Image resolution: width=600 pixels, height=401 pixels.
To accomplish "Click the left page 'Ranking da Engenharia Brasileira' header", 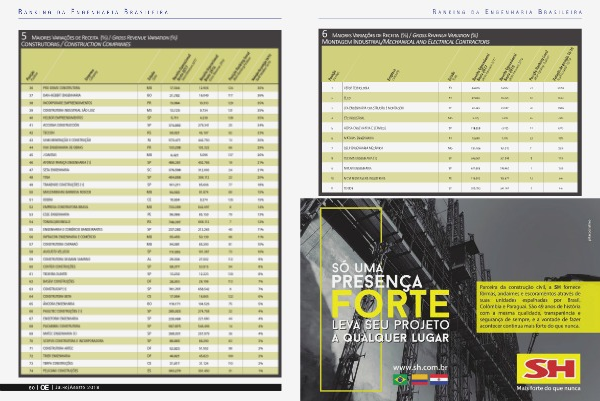I will [93, 11].
